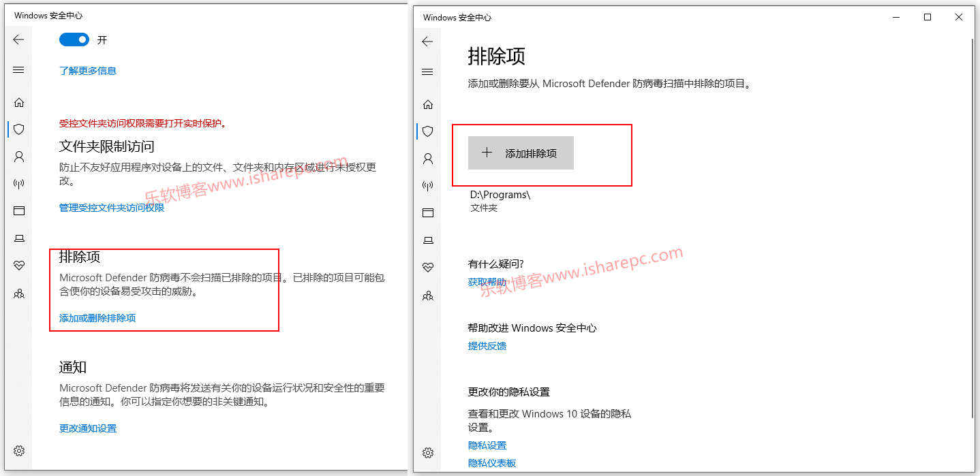Select the D:\Programs\ exclusion entry
980x476 pixels.
[x=500, y=201]
